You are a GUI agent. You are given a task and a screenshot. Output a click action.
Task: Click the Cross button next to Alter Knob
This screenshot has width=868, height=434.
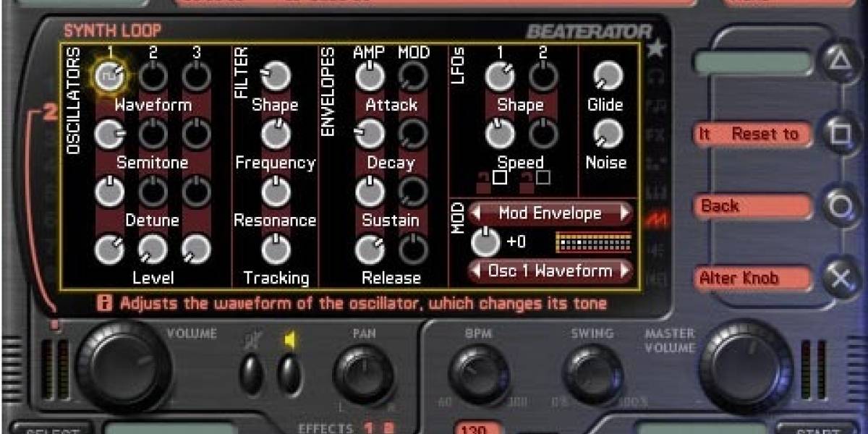[839, 278]
